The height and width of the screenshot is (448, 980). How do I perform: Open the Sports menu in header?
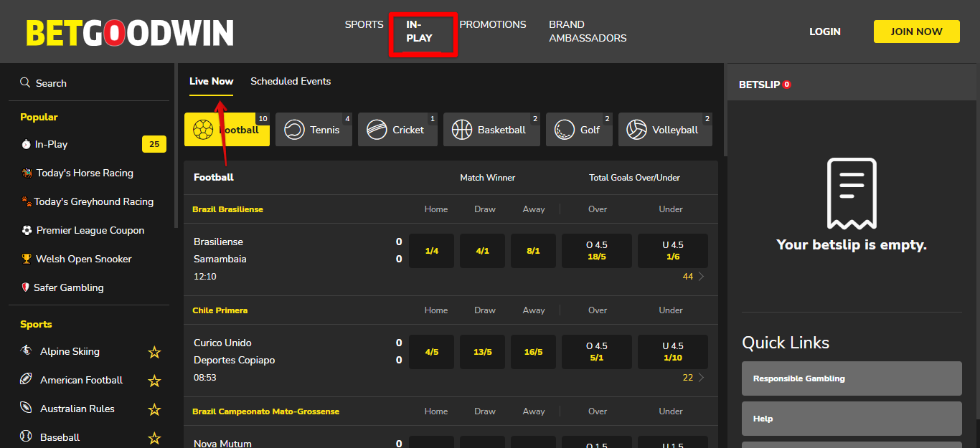(364, 24)
